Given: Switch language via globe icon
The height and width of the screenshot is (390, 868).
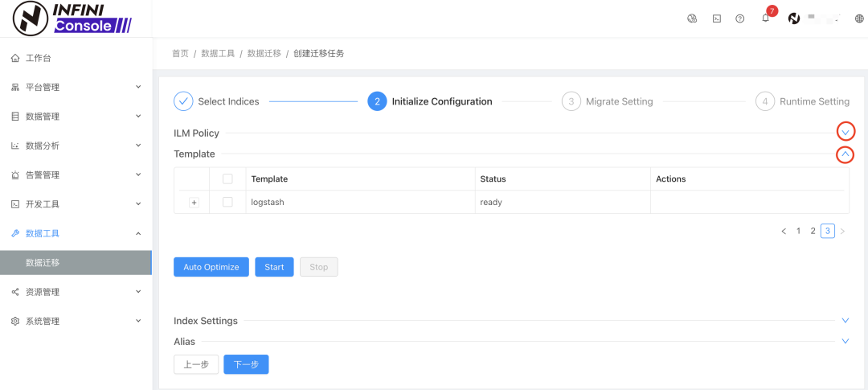Looking at the screenshot, I should coord(860,18).
